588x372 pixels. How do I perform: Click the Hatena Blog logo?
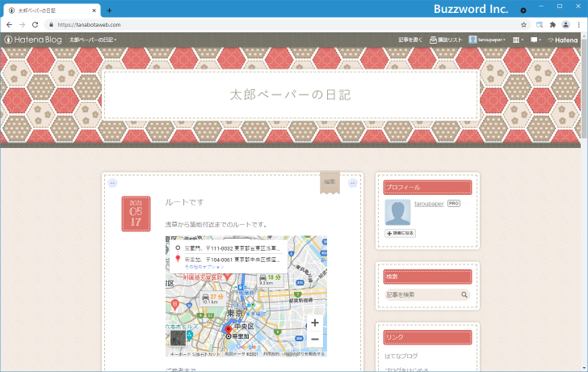point(33,40)
